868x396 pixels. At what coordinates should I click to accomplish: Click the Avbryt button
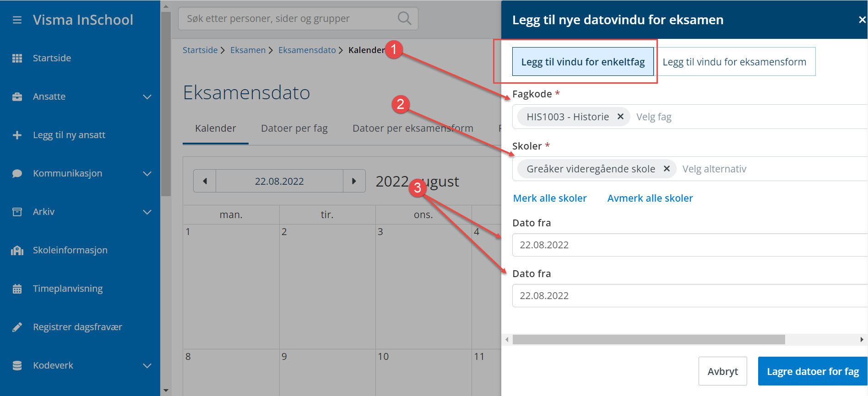[723, 371]
